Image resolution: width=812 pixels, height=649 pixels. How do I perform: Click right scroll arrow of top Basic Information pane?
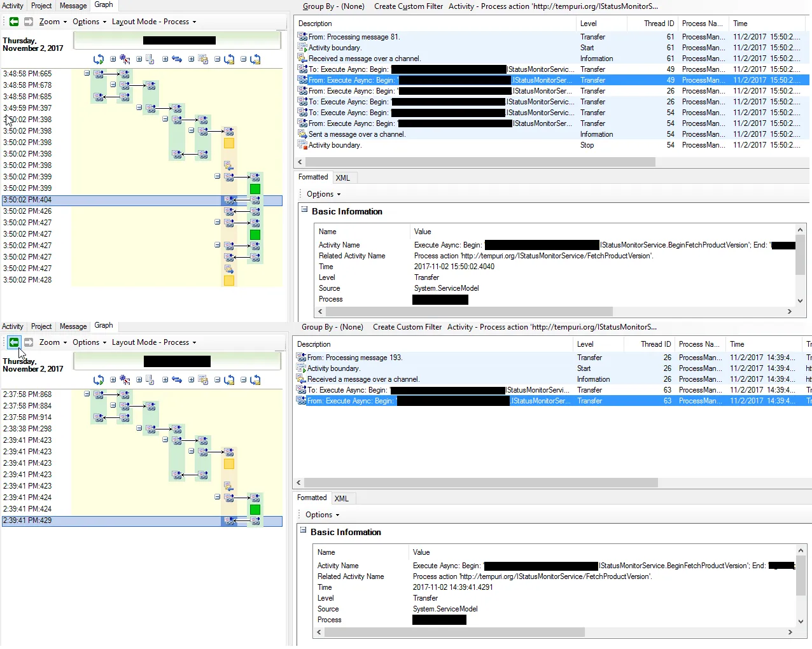(x=790, y=312)
